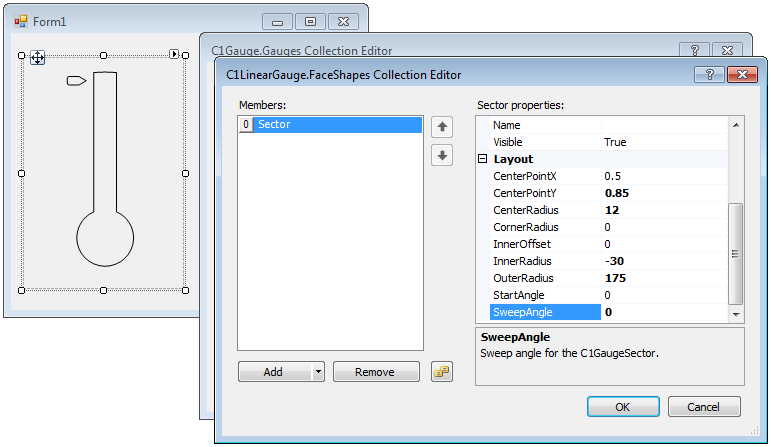Click the move handle on the gauge control

[x=37, y=58]
